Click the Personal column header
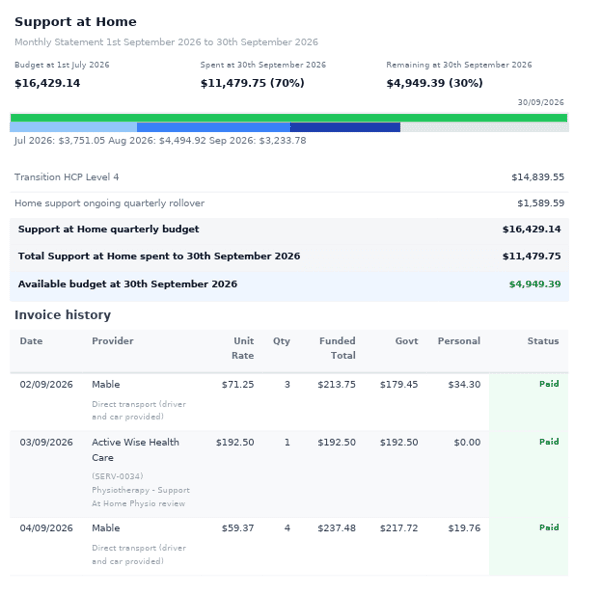602x594 pixels. pyautogui.click(x=459, y=341)
